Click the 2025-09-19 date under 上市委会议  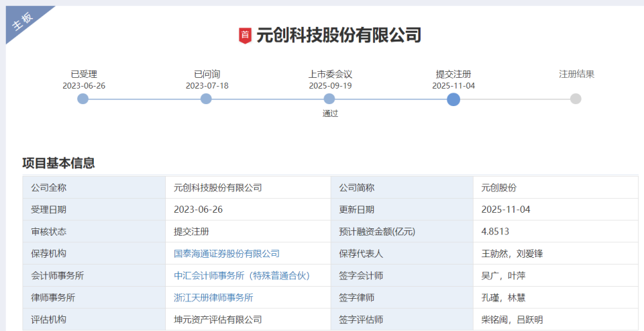click(330, 86)
